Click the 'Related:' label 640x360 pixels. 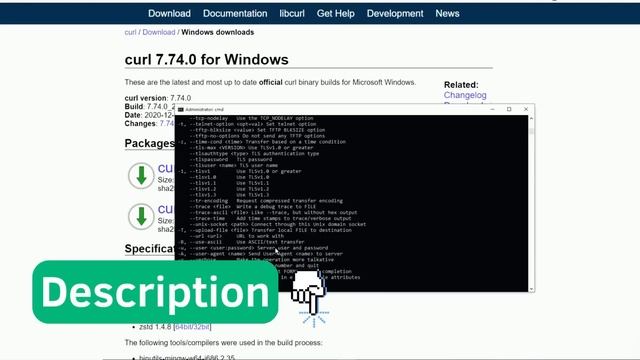tap(461, 85)
